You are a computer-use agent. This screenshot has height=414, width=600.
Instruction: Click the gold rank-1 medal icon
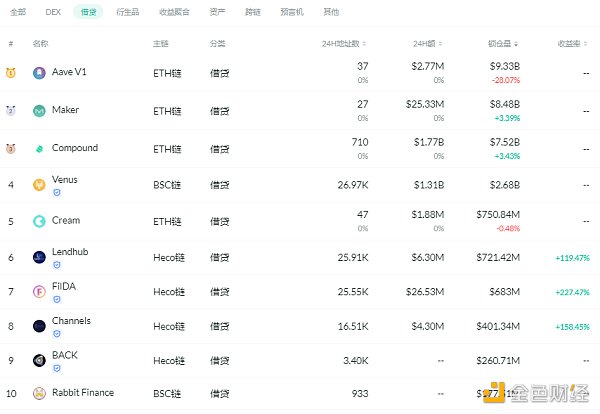[11, 73]
